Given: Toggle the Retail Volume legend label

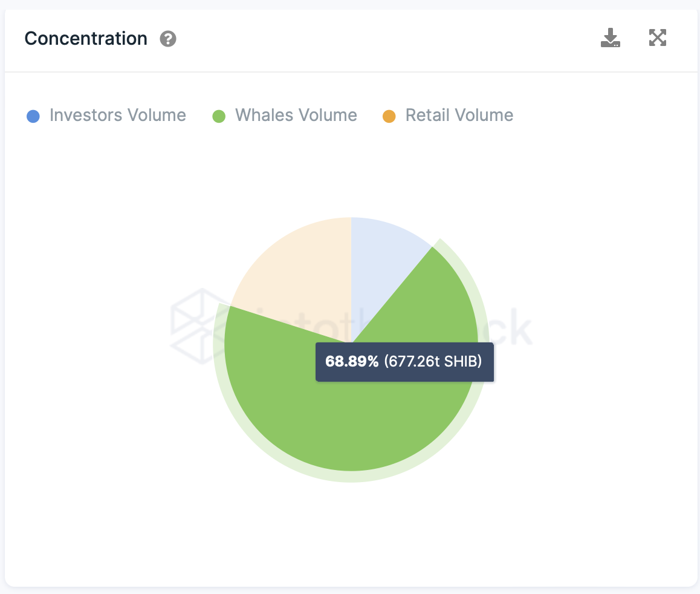Looking at the screenshot, I should pyautogui.click(x=459, y=116).
